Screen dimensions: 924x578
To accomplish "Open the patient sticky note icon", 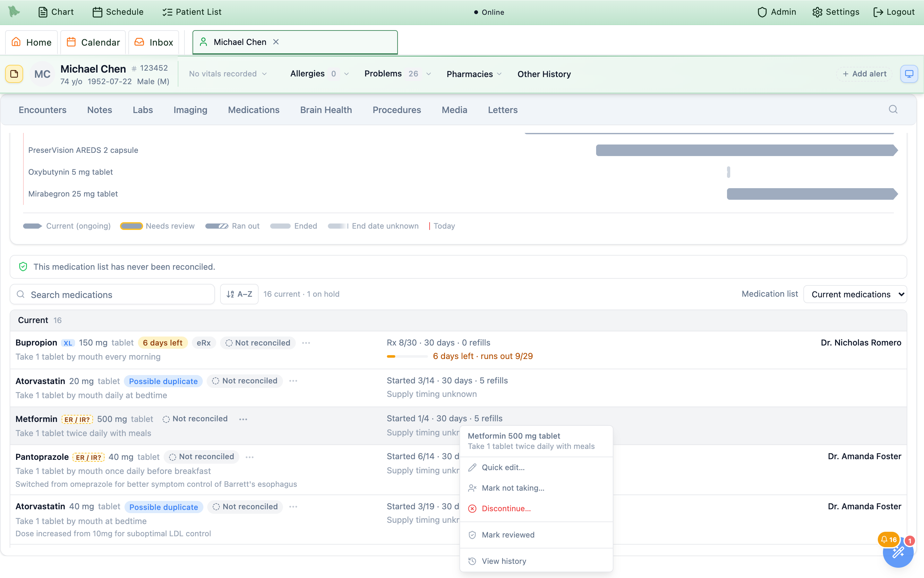I will [x=14, y=74].
